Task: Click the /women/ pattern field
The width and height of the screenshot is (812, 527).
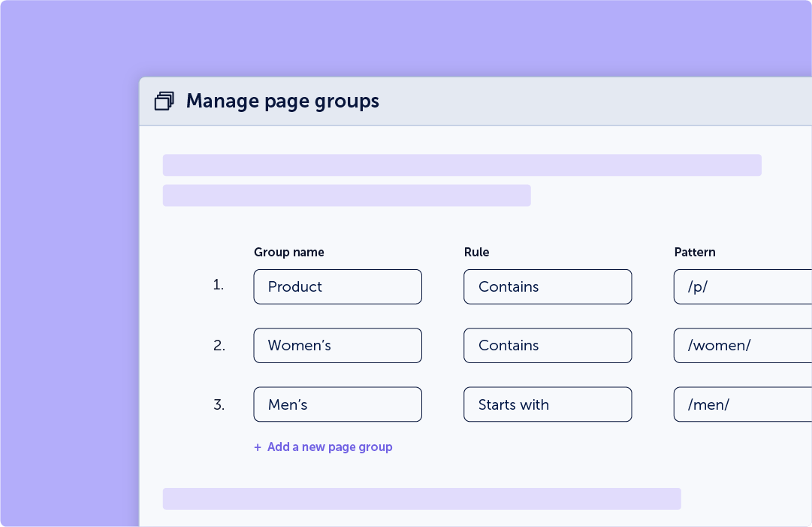Action: click(x=742, y=345)
